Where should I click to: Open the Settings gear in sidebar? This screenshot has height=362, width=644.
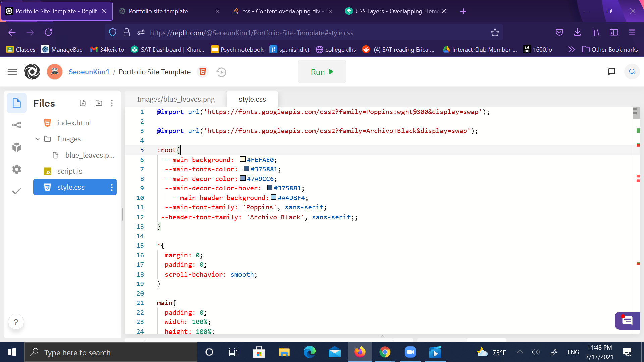(17, 169)
